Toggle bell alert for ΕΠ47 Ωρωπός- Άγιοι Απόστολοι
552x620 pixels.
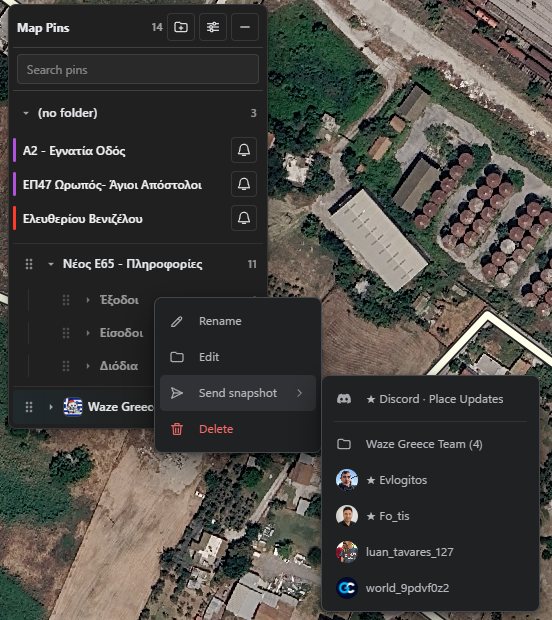pyautogui.click(x=244, y=184)
